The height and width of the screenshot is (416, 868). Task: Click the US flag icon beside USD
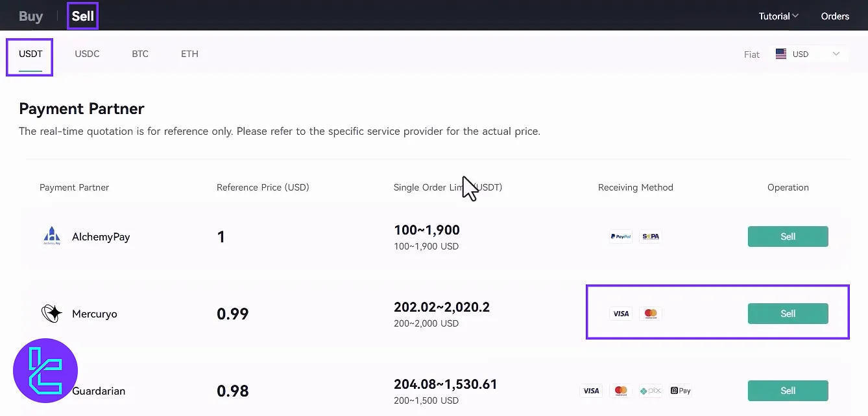point(781,54)
